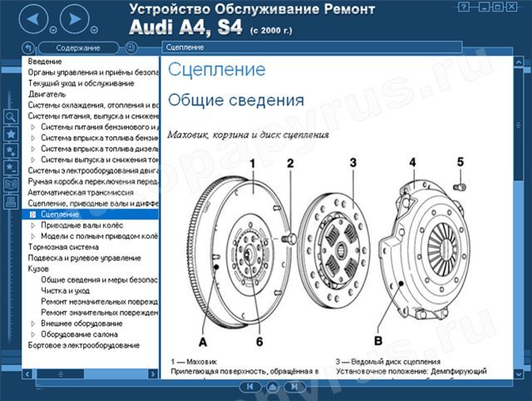
Task: Go forward with the right arrow button
Action: point(75,19)
